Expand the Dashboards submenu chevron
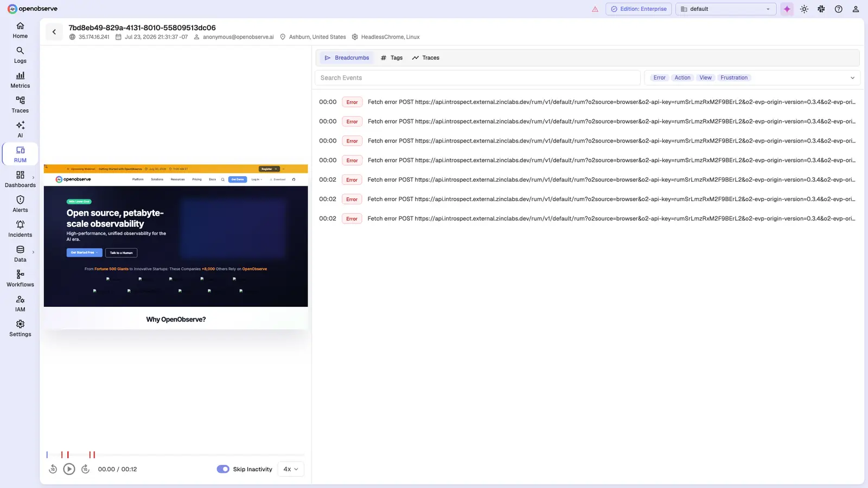The image size is (868, 488). pyautogui.click(x=33, y=177)
